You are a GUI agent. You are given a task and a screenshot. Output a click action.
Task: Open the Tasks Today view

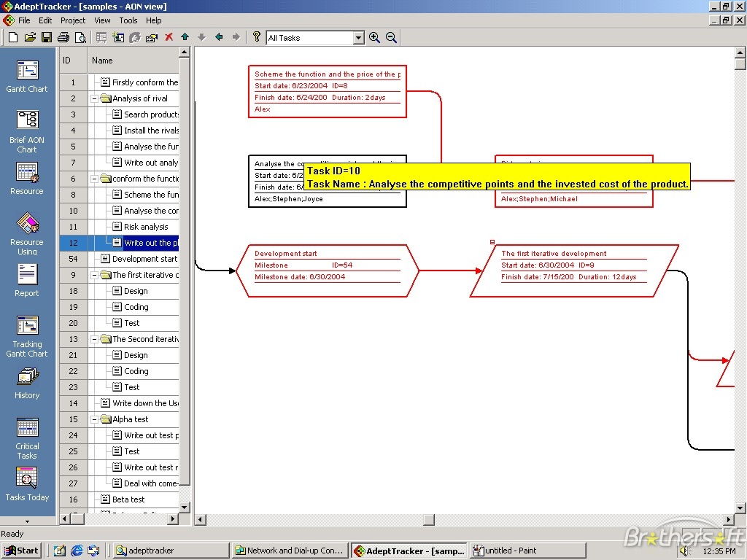(27, 484)
